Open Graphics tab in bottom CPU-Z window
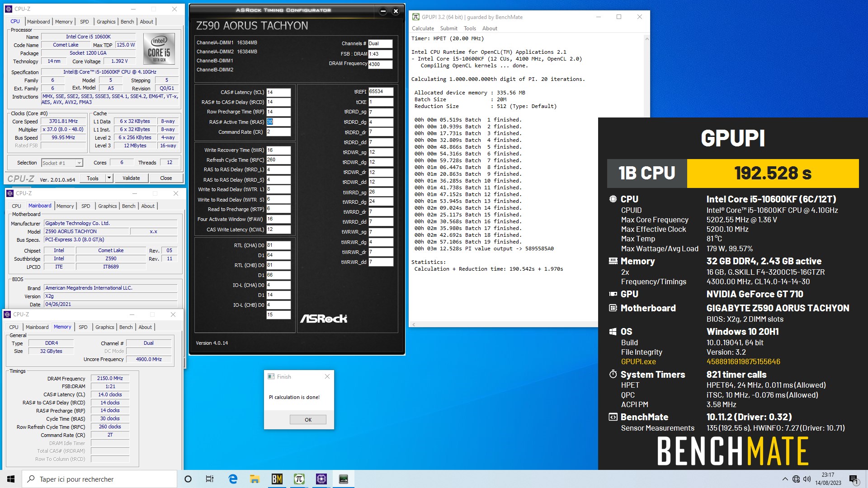 105,327
